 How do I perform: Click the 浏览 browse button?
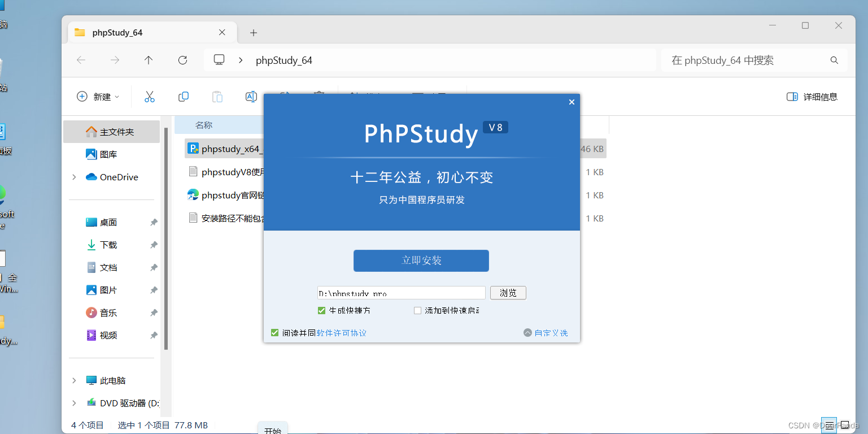[x=508, y=293]
